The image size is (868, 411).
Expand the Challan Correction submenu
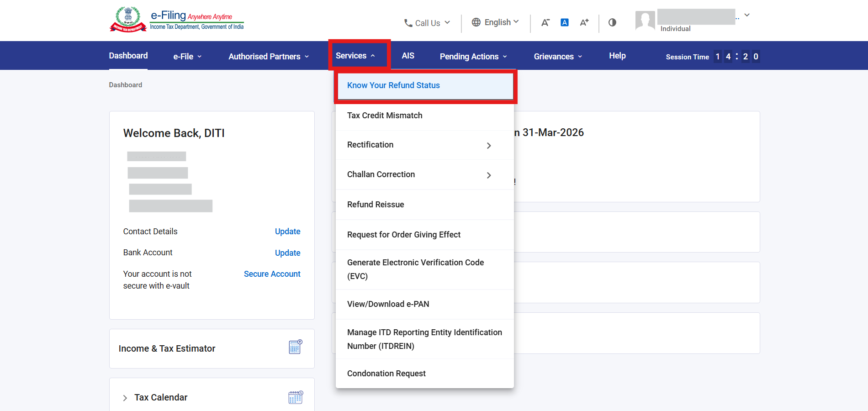[x=488, y=175]
